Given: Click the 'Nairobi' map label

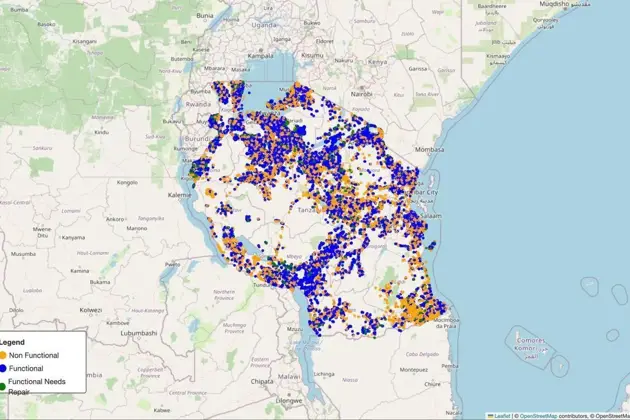Looking at the screenshot, I should [x=362, y=94].
